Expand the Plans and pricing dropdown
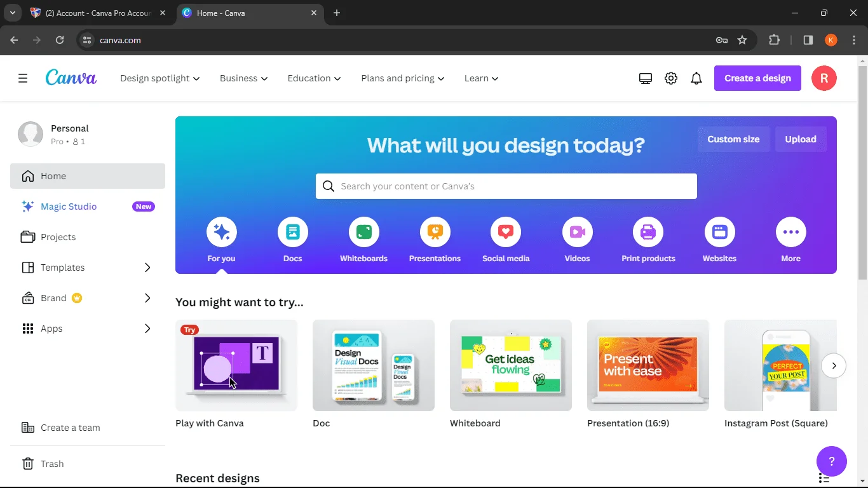The width and height of the screenshot is (868, 488). pos(403,78)
